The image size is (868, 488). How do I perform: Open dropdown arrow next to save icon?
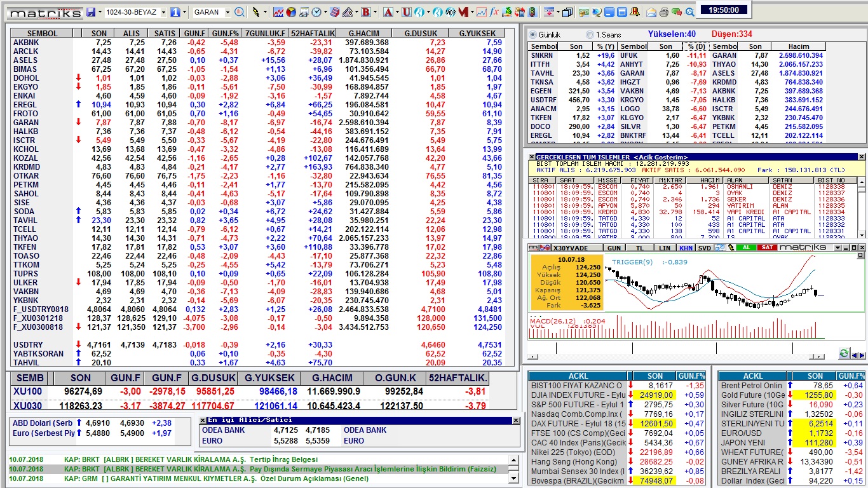click(x=100, y=12)
